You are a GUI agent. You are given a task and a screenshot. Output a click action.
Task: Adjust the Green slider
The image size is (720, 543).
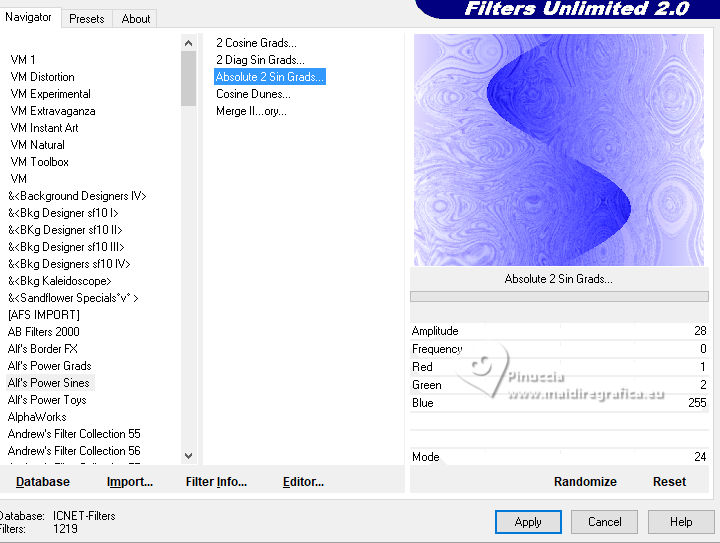559,385
